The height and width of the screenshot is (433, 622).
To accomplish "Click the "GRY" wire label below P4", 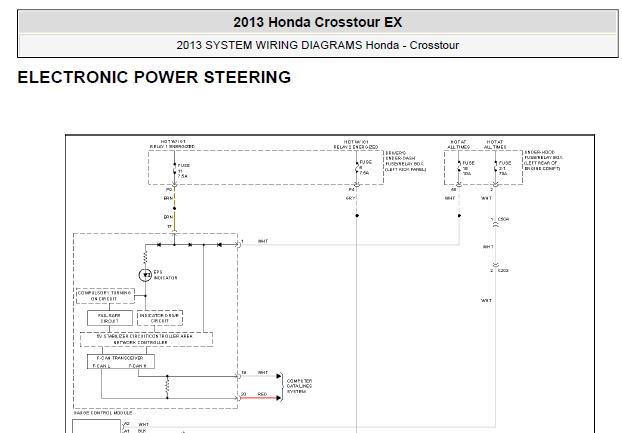I will pos(350,198).
